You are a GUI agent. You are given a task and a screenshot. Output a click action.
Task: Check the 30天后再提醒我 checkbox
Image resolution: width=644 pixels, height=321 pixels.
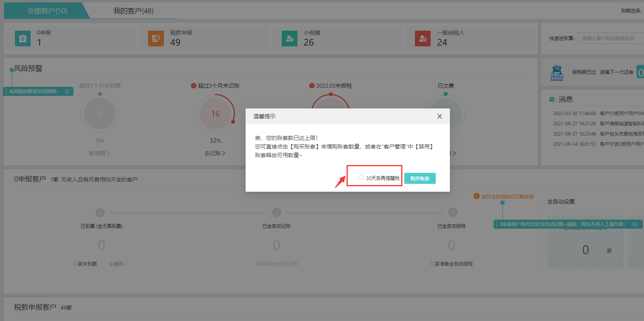tap(361, 178)
